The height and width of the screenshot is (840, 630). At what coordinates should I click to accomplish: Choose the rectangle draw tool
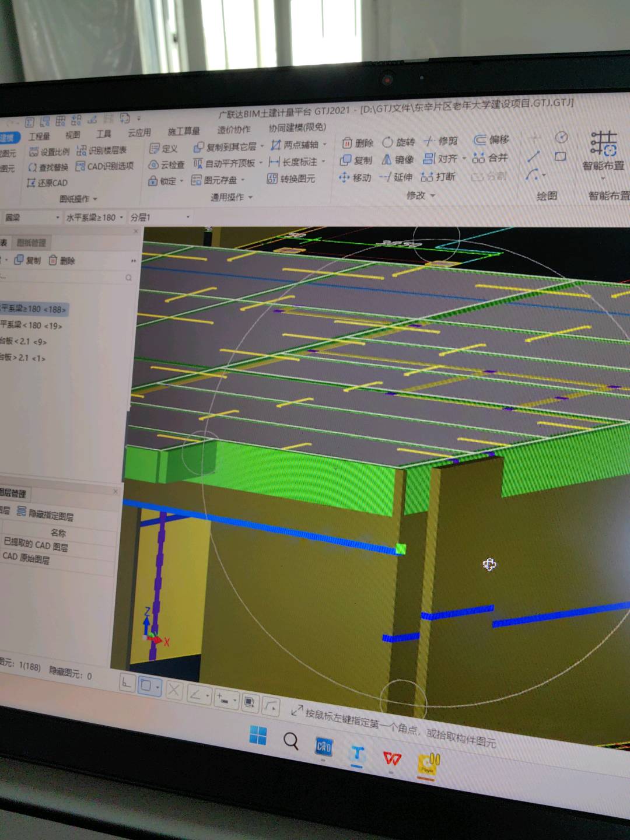click(x=560, y=156)
